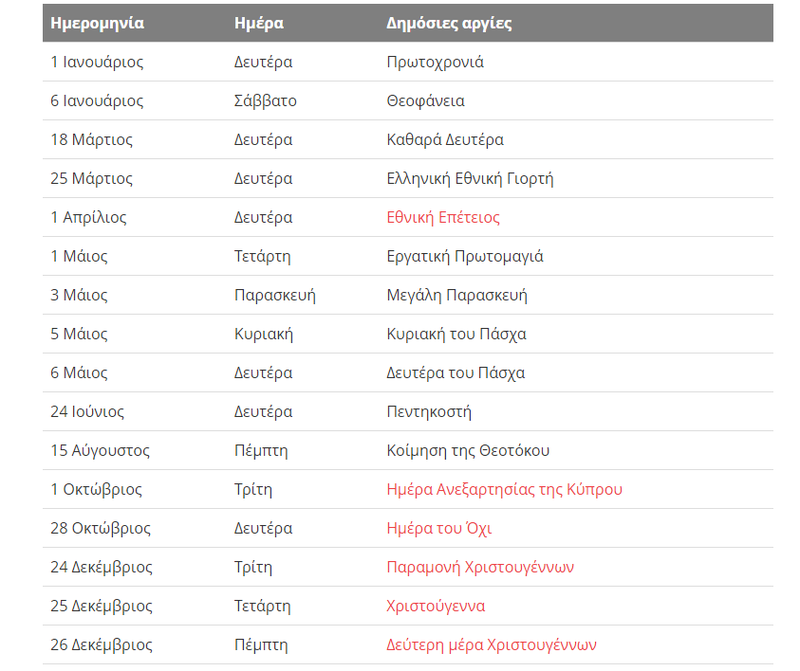Select the Εργατική Πρωτομαγιά cell
This screenshot has height=671, width=800.
pos(465,257)
